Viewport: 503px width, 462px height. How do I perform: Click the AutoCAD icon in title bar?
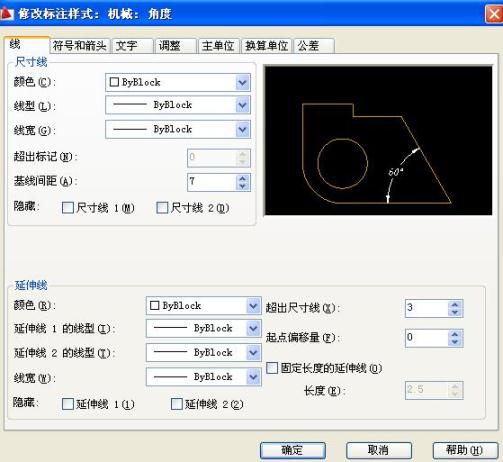coord(7,14)
